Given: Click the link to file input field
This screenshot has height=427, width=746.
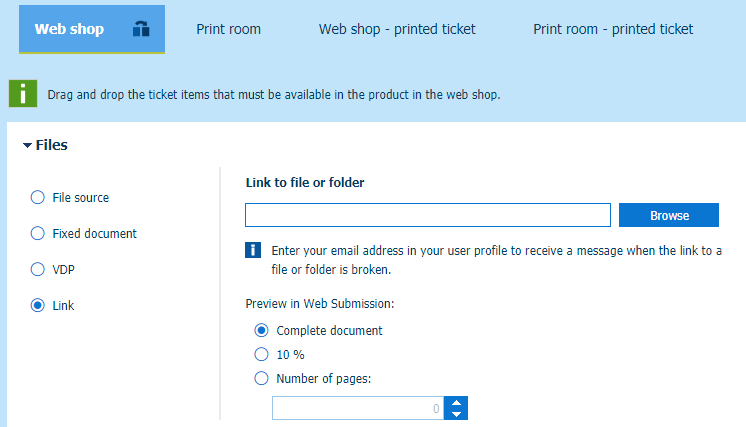Looking at the screenshot, I should pyautogui.click(x=428, y=216).
